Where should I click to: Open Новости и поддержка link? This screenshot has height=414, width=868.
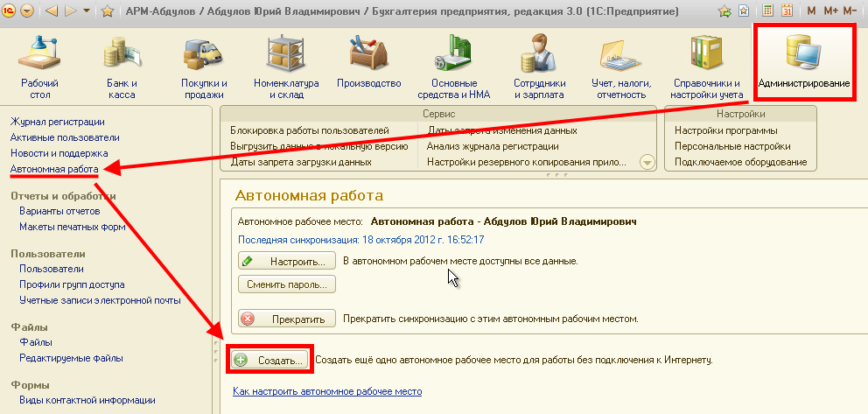coord(59,153)
